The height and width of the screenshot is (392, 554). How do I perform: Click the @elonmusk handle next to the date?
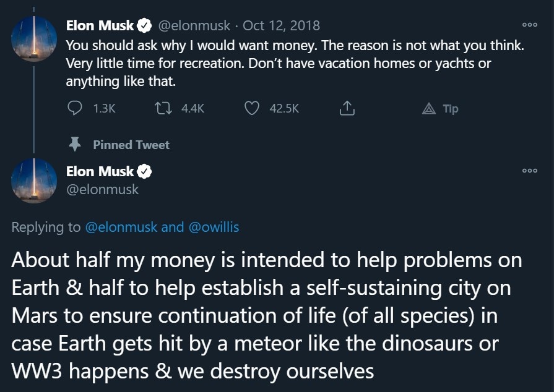point(194,25)
